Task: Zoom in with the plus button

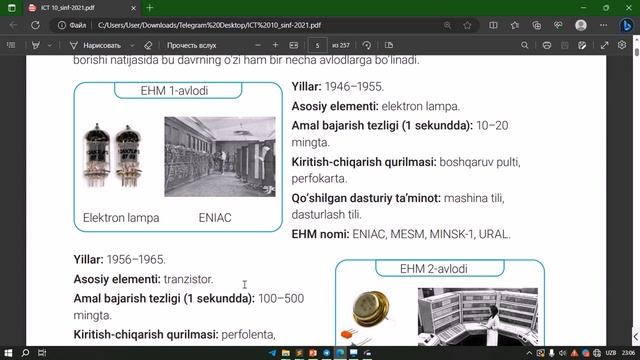Action: pyautogui.click(x=276, y=45)
